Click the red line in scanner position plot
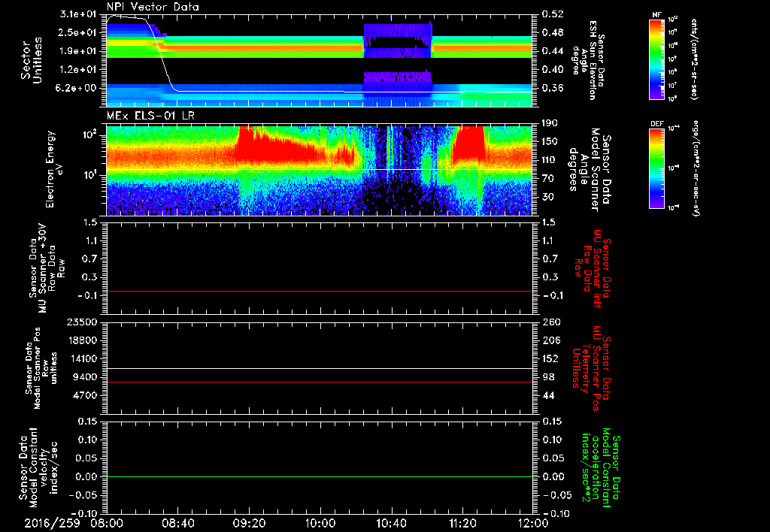Screen dimensions: 770x532 320,382
